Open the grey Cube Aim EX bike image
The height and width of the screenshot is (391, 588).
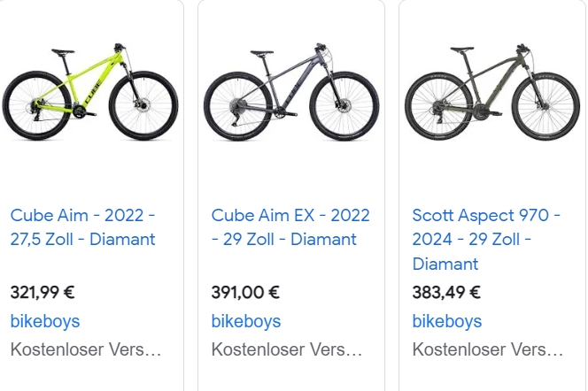291,92
